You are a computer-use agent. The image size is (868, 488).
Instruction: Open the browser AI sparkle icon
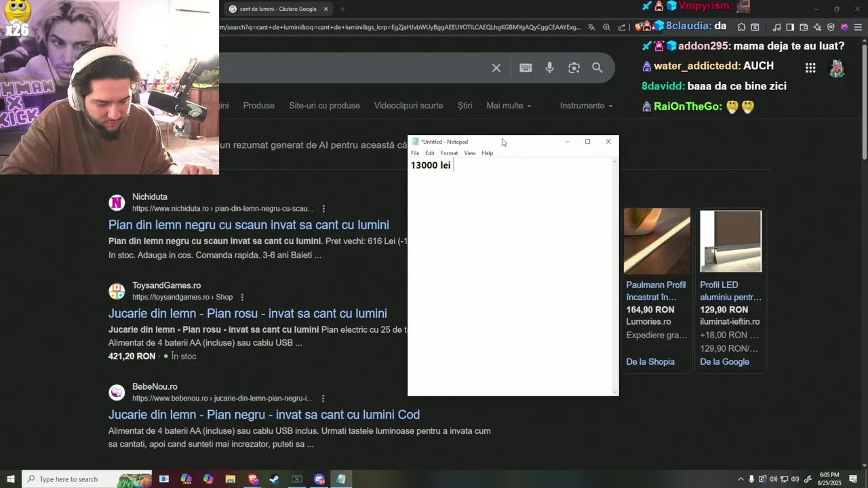817,27
